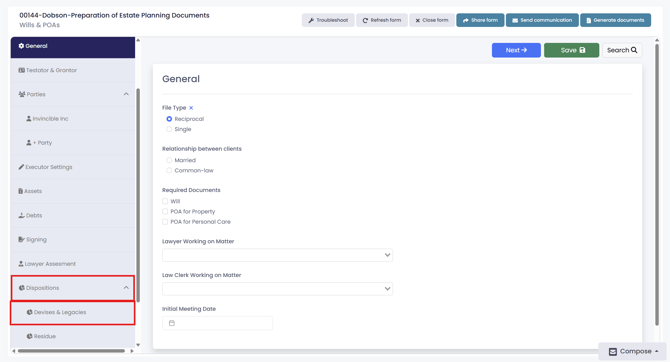
Task: Open the Signing section
Action: point(73,239)
